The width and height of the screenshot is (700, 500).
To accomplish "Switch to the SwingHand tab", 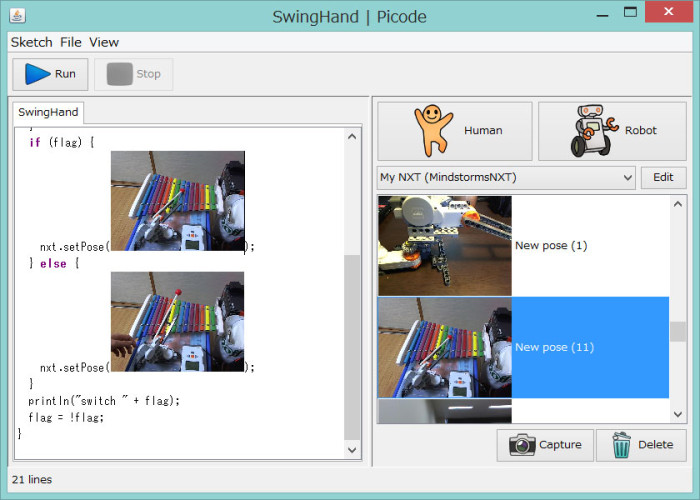I will pyautogui.click(x=48, y=112).
